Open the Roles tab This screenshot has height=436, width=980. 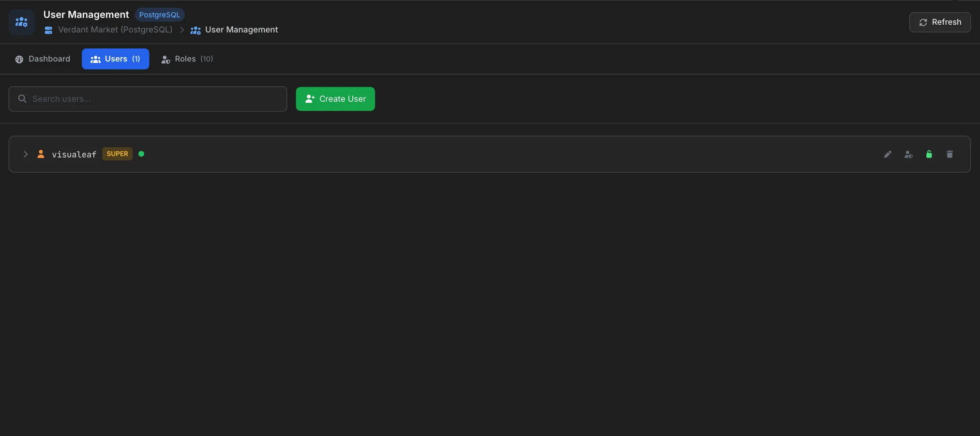(187, 59)
